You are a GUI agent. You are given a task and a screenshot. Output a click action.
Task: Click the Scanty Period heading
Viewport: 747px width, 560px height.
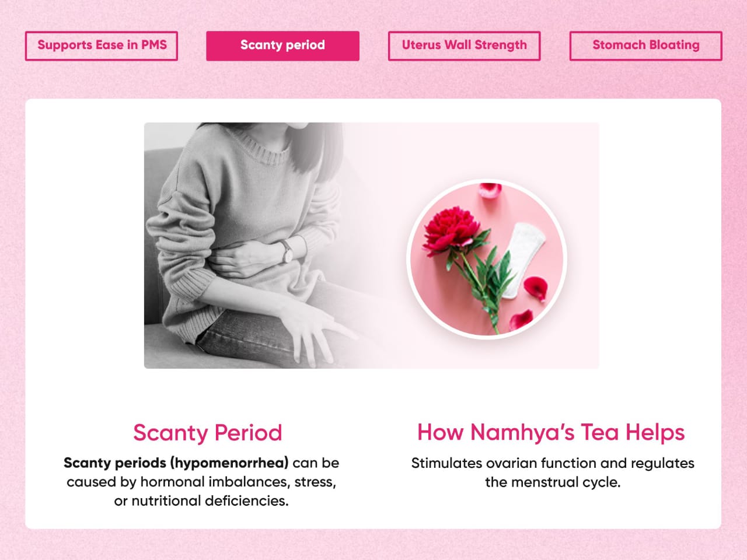pos(207,433)
